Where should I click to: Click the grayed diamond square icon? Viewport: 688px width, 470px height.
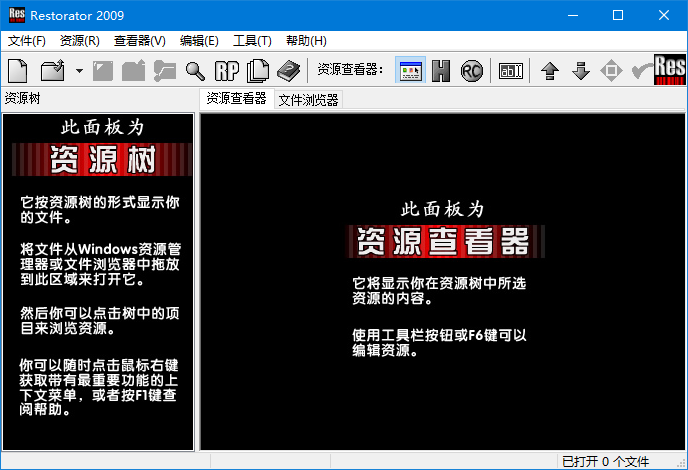(611, 71)
